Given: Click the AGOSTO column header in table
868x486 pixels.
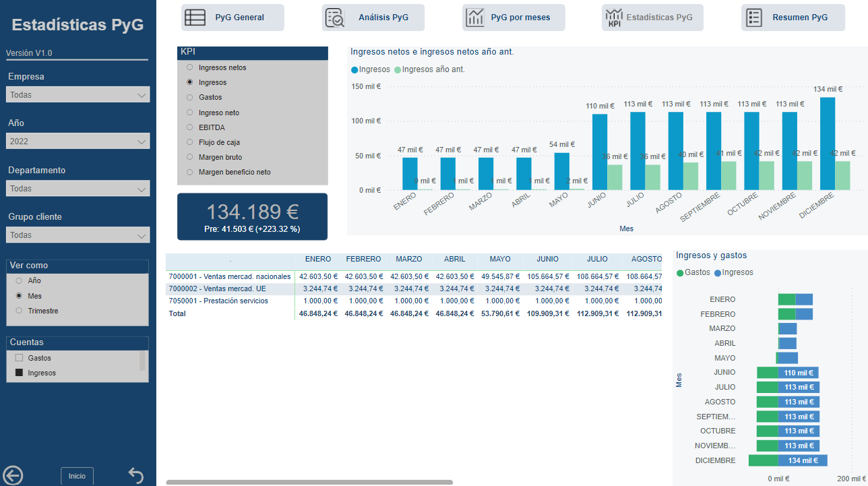Looking at the screenshot, I should tap(646, 259).
